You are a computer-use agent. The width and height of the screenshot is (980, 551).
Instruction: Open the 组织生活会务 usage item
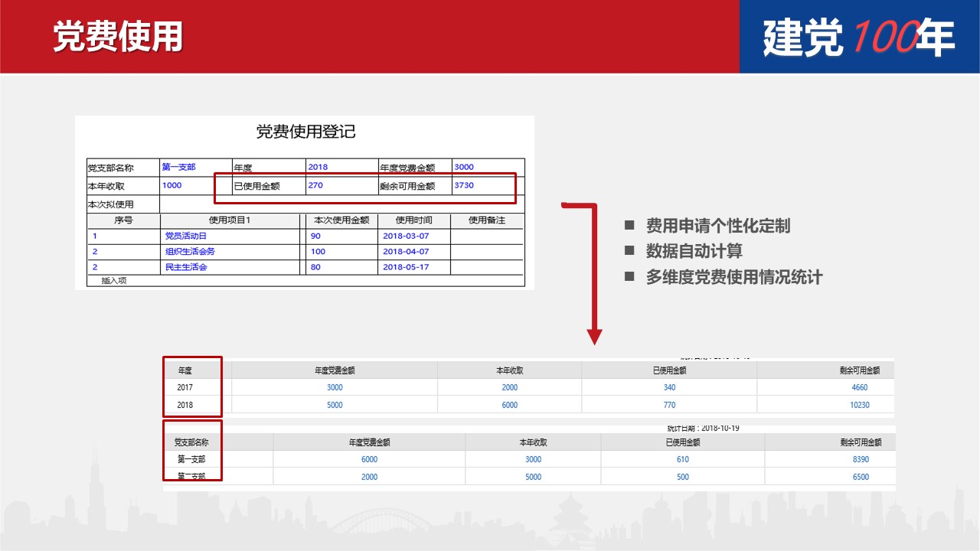(190, 252)
